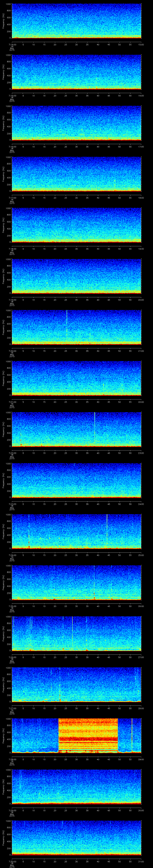
Task: Select the "16:00" end time label
Action: coord(141,96)
